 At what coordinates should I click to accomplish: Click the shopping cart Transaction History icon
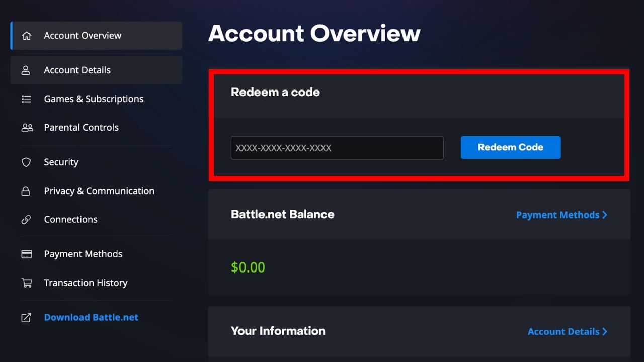pos(27,283)
